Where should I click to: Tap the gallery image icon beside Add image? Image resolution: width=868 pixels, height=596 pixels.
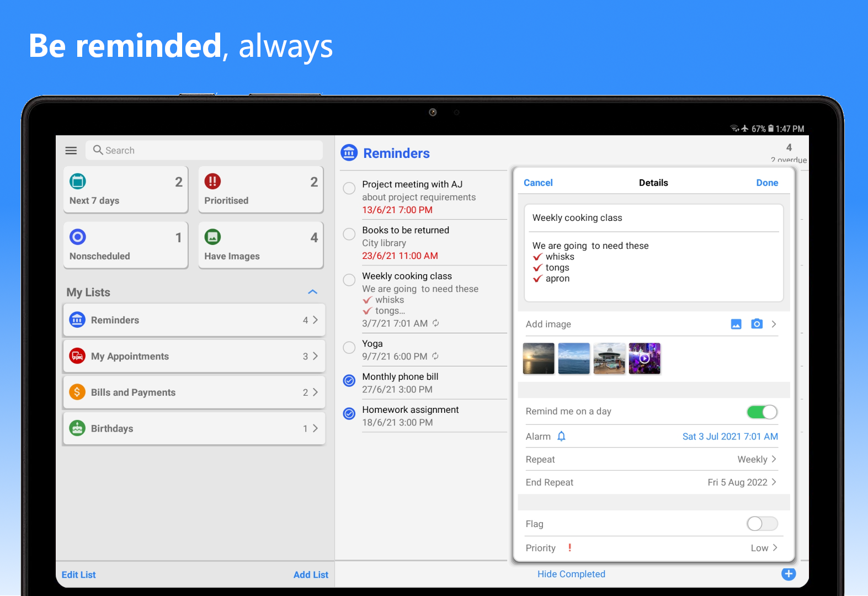pos(736,324)
